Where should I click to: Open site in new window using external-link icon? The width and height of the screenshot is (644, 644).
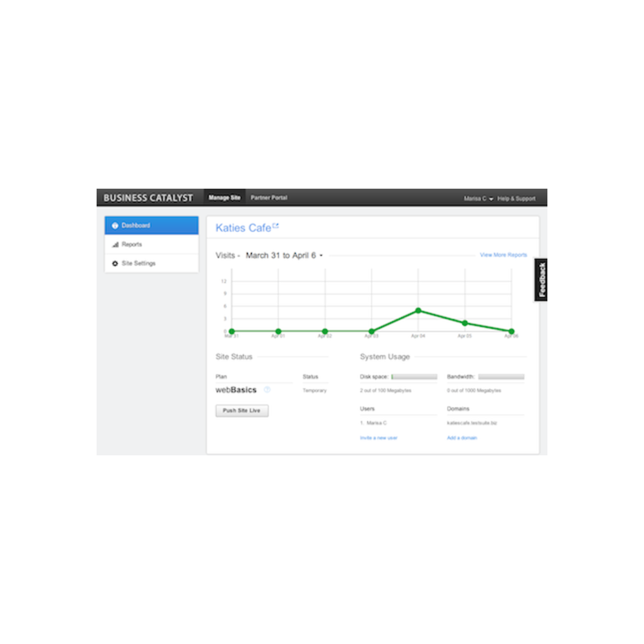pos(276,224)
